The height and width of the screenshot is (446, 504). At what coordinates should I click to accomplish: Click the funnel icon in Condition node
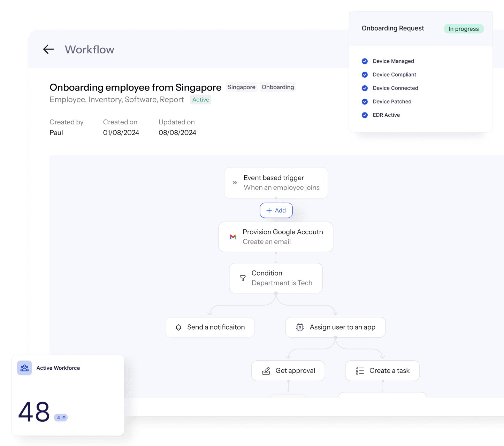coord(243,278)
